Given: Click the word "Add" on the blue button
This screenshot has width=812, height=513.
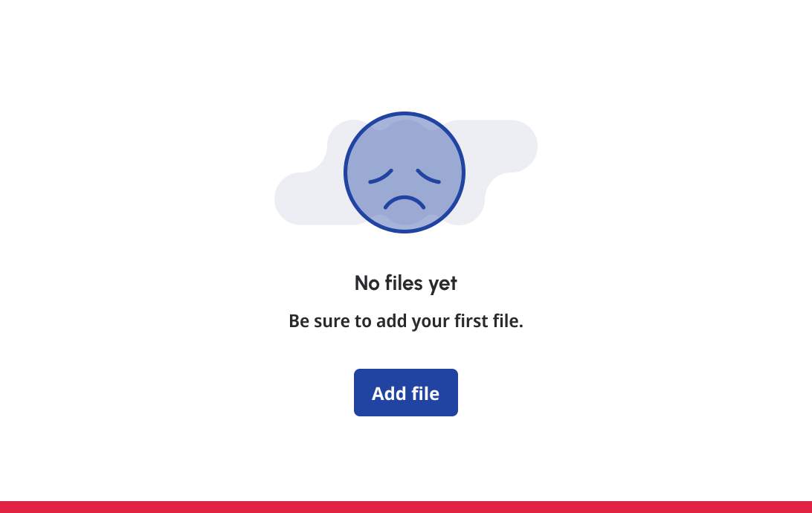Looking at the screenshot, I should (389, 393).
